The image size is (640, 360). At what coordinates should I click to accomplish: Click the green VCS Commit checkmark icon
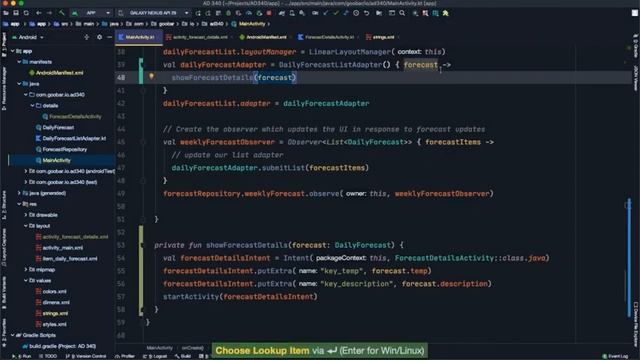click(336, 13)
